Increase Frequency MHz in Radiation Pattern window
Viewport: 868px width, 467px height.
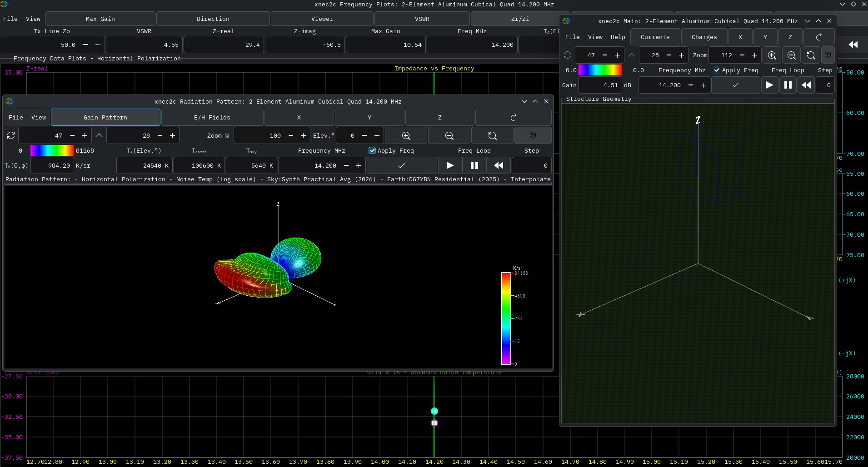point(359,165)
